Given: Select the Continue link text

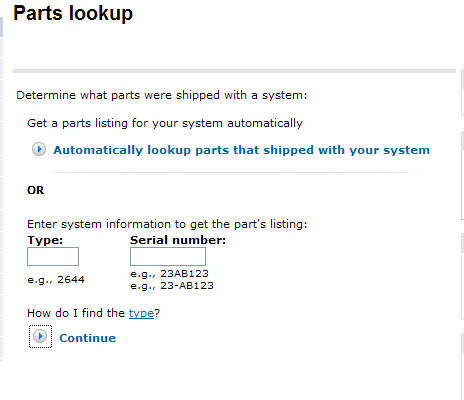Looking at the screenshot, I should [88, 338].
